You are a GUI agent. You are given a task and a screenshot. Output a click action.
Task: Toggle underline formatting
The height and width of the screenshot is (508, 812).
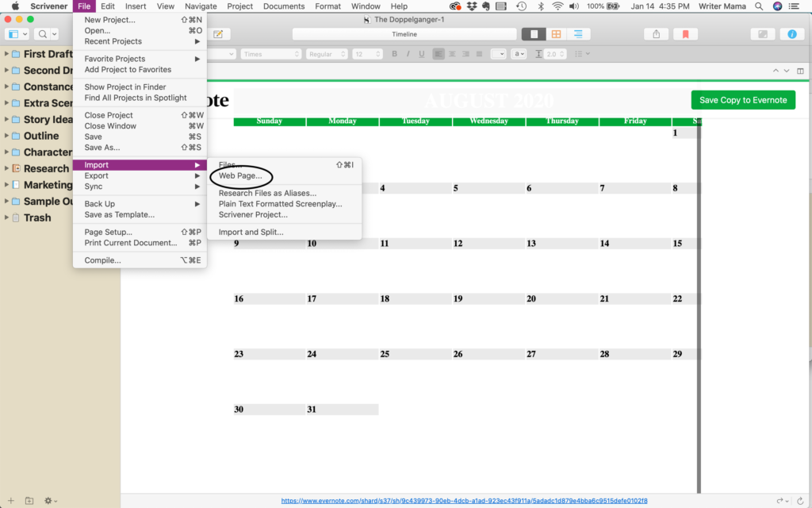point(422,54)
